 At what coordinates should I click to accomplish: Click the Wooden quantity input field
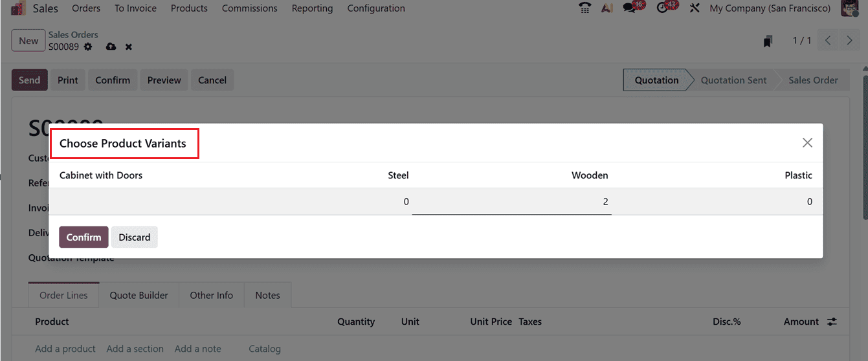tap(511, 202)
